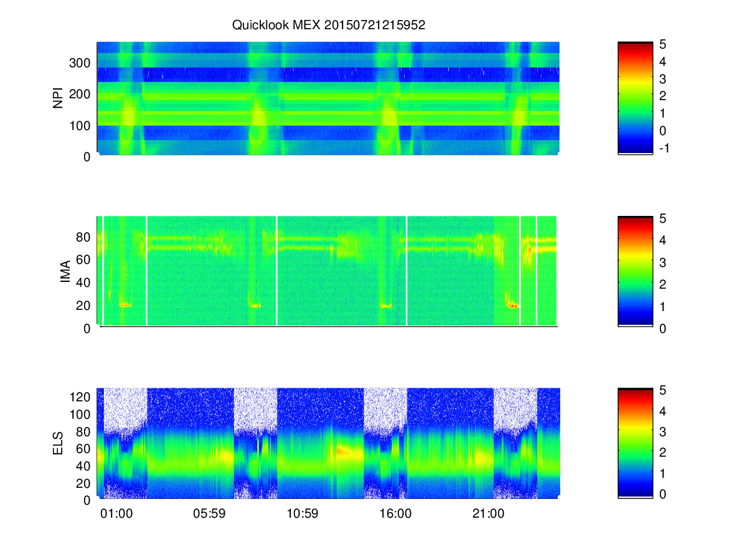
Task: Click the 21:00 time tick label
Action: pyautogui.click(x=489, y=514)
